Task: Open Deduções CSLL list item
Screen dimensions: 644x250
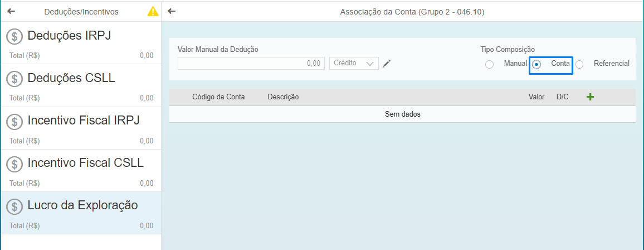Action: tap(81, 85)
